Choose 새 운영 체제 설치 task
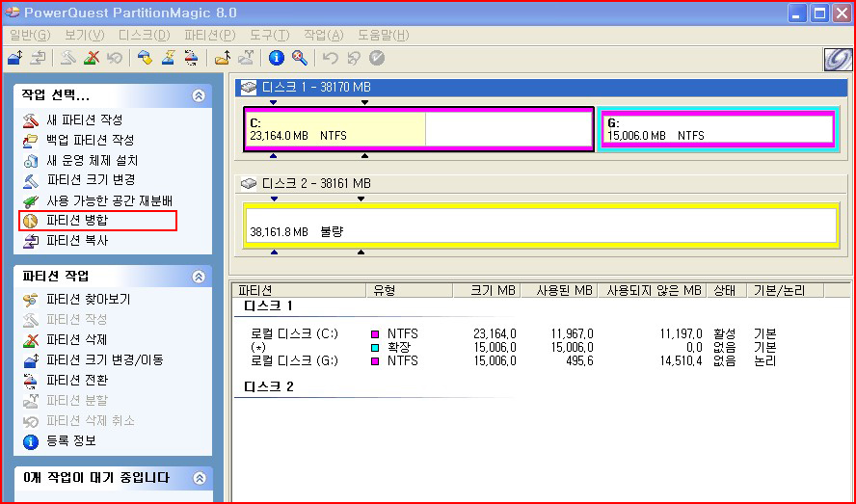The width and height of the screenshot is (856, 504). (92, 160)
